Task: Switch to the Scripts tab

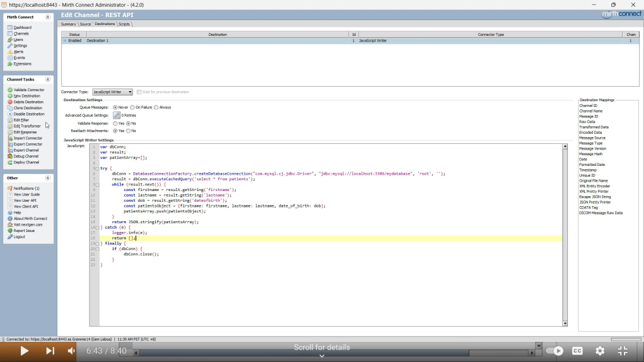Action: coord(124,25)
